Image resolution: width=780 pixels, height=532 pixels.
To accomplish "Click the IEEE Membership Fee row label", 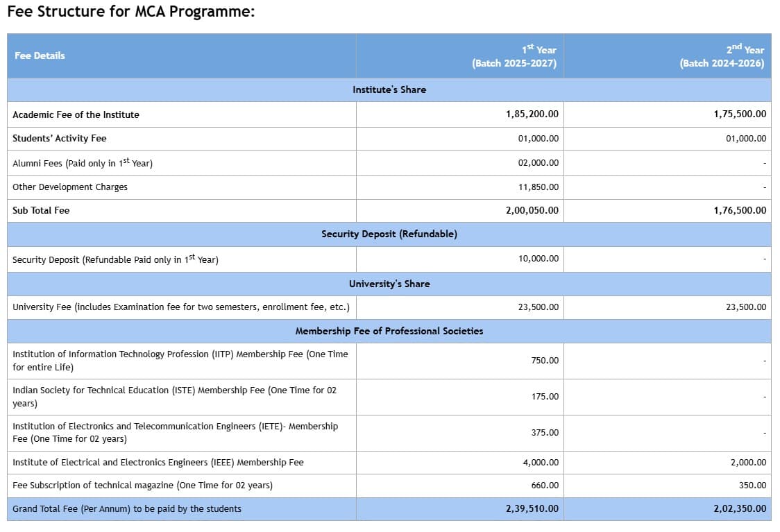I will (x=158, y=462).
